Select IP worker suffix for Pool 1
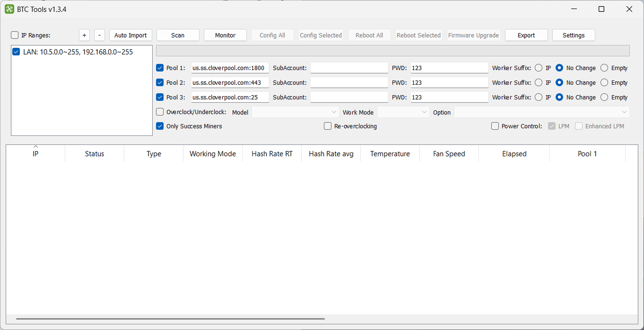 tap(539, 68)
